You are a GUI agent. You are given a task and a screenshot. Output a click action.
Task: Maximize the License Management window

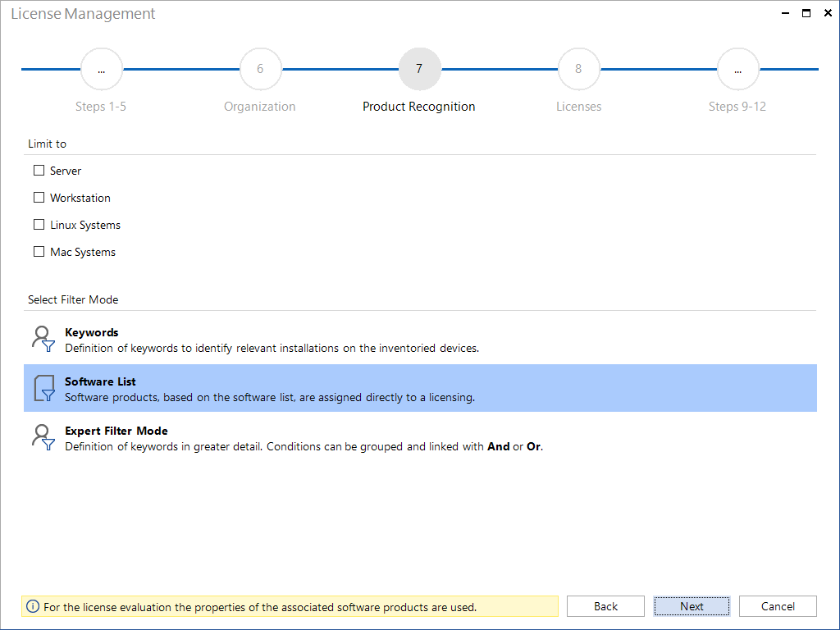click(x=806, y=13)
